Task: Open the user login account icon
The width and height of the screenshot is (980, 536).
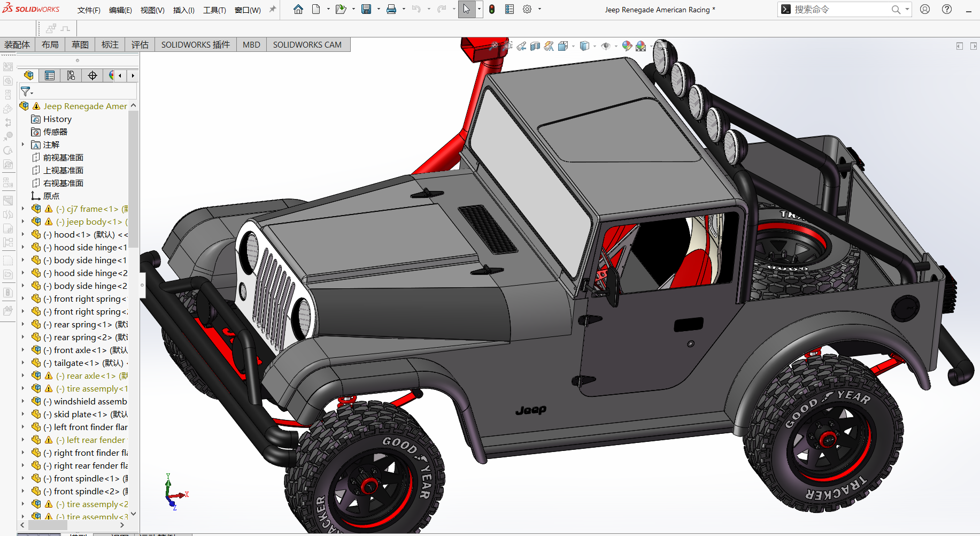Action: tap(925, 9)
